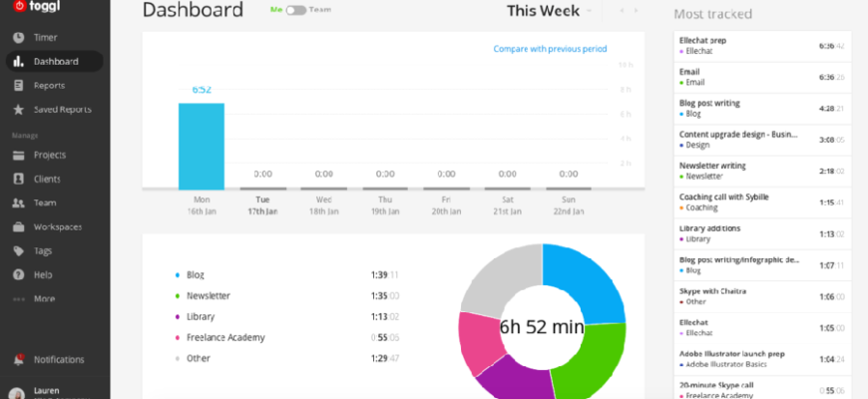Open Coaching call with Sybille entry

762,202
